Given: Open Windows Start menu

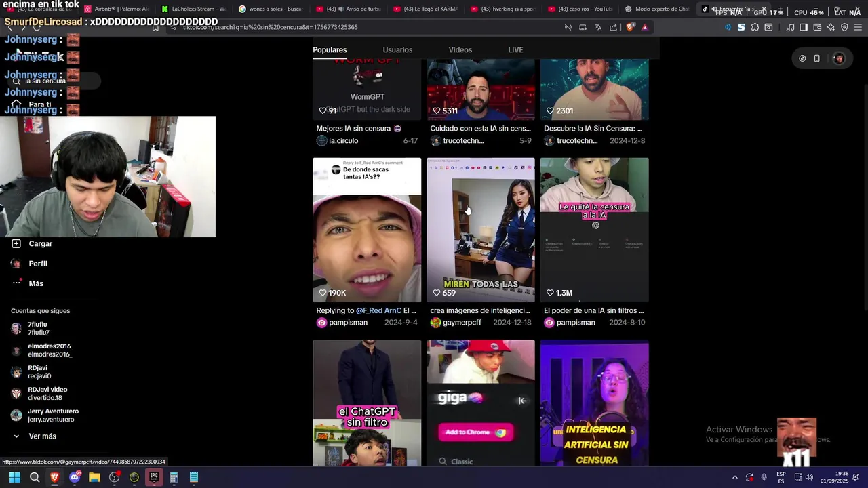Looking at the screenshot, I should coord(14,477).
